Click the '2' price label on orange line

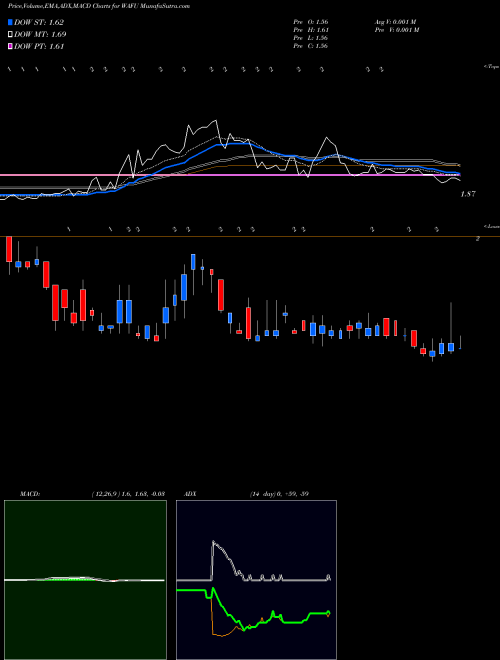click(x=478, y=239)
